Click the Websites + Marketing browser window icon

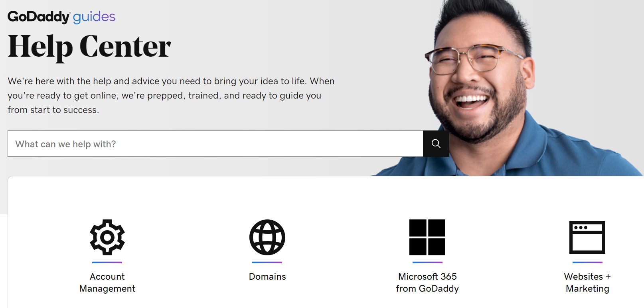(587, 237)
